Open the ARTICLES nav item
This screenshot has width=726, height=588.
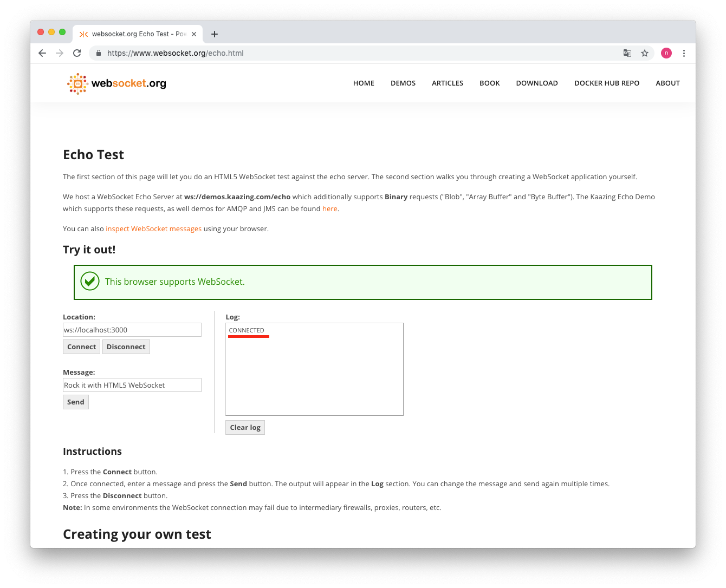pyautogui.click(x=448, y=83)
